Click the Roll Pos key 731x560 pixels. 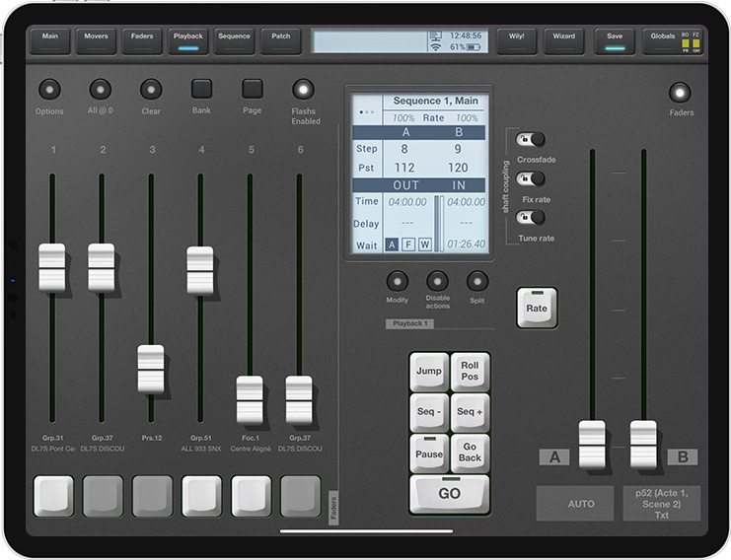[470, 372]
